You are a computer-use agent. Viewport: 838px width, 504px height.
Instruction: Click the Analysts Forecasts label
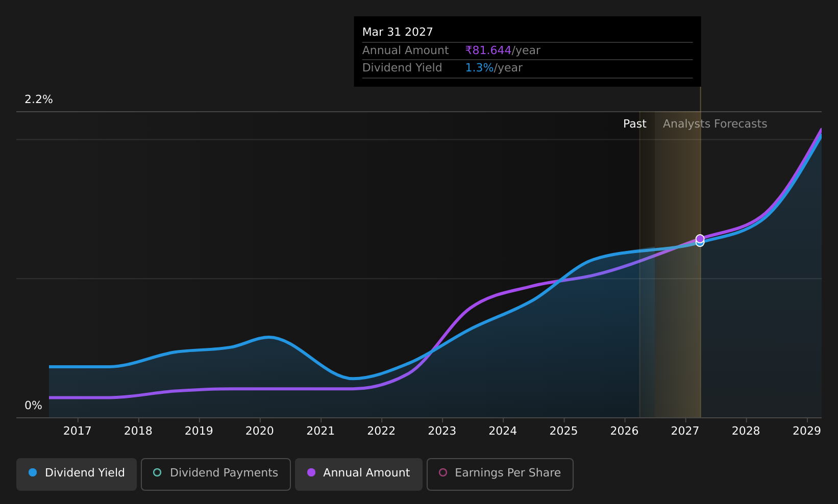pyautogui.click(x=714, y=124)
